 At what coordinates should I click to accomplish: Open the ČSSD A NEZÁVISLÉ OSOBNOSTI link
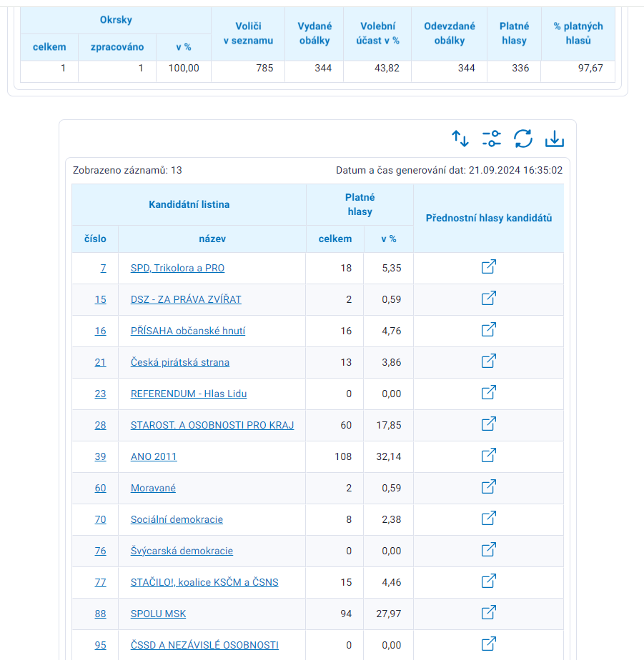[204, 645]
